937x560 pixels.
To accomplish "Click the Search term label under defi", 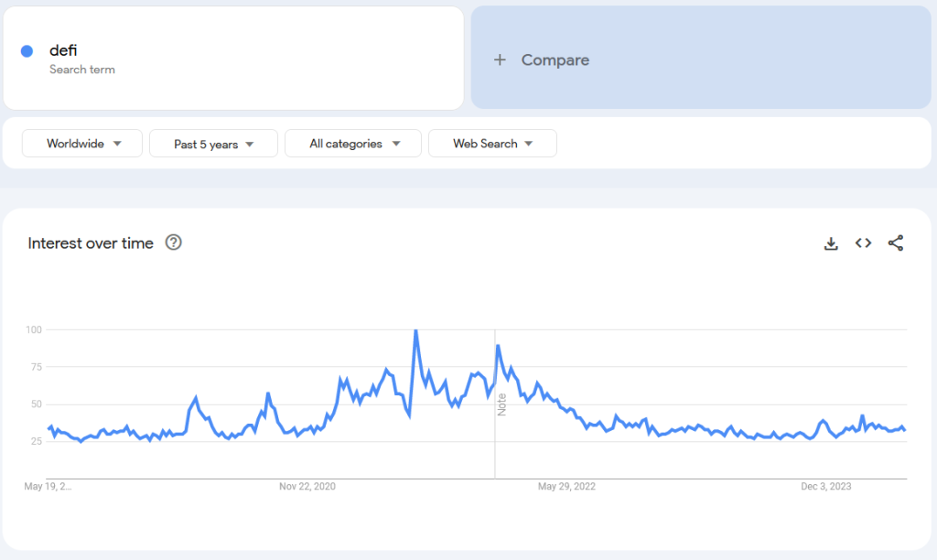I will pos(82,70).
